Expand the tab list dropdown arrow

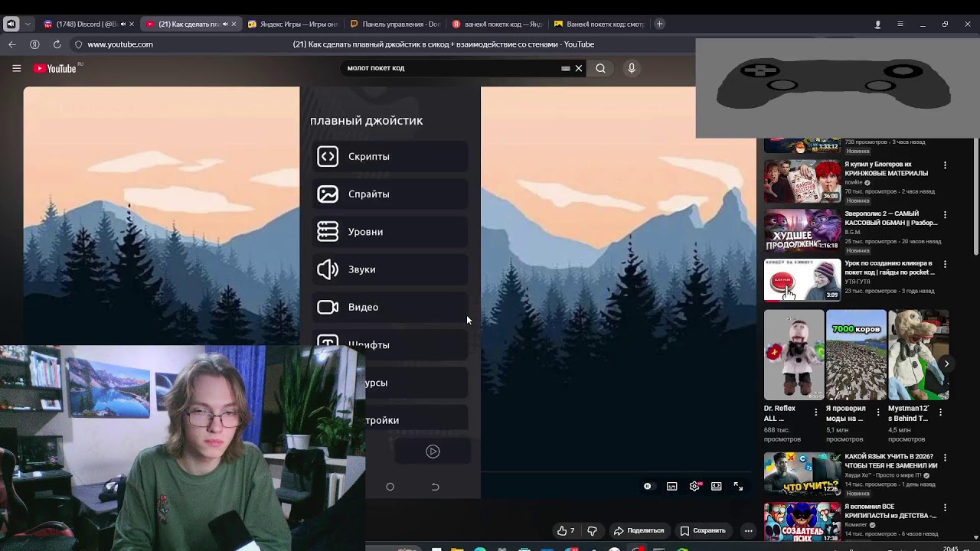28,24
